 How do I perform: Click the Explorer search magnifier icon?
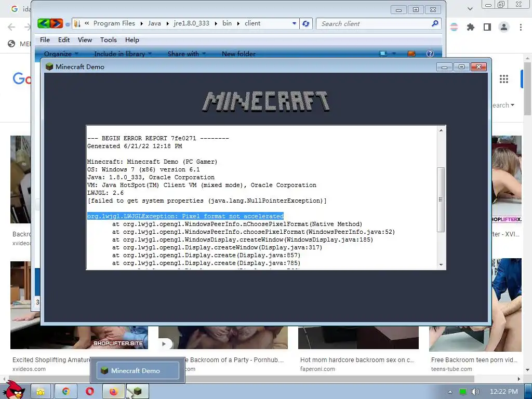(x=435, y=23)
